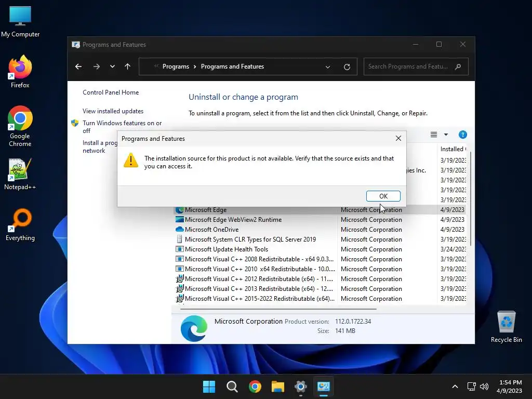Click product version 112.0.1722.34 in details pane
Screen dimensions: 532x399
coord(353,321)
